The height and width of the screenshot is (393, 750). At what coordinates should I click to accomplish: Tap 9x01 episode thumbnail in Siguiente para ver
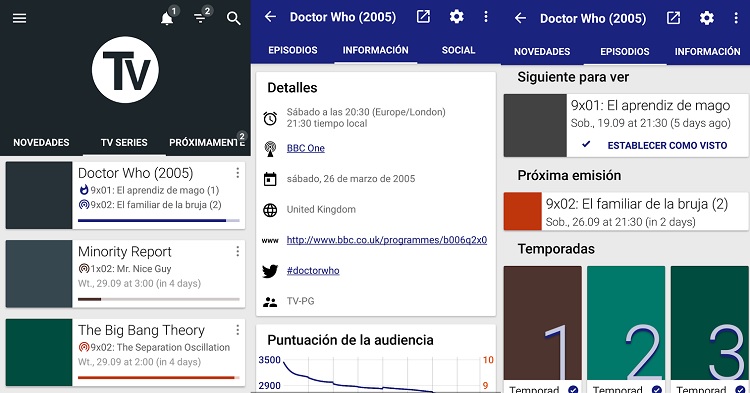point(535,125)
